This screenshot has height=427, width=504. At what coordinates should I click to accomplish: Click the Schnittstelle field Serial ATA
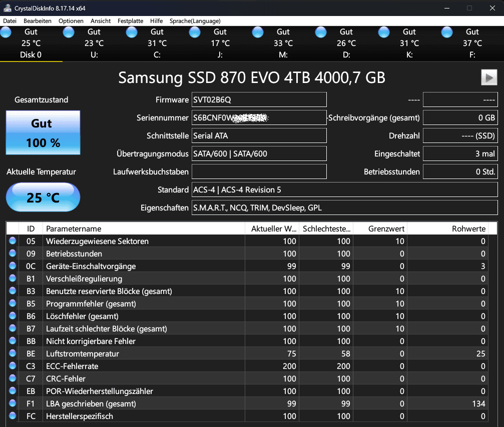coord(259,135)
